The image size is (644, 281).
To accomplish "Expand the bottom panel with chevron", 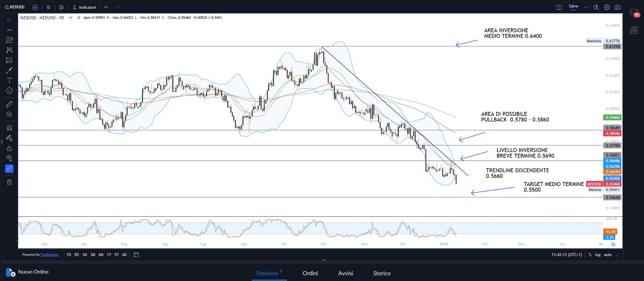I will tap(324, 260).
